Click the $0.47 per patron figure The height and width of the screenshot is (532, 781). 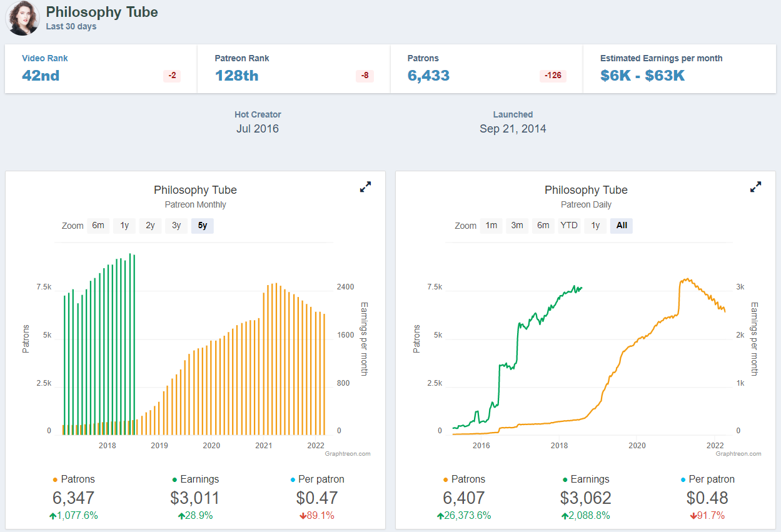[x=317, y=498]
